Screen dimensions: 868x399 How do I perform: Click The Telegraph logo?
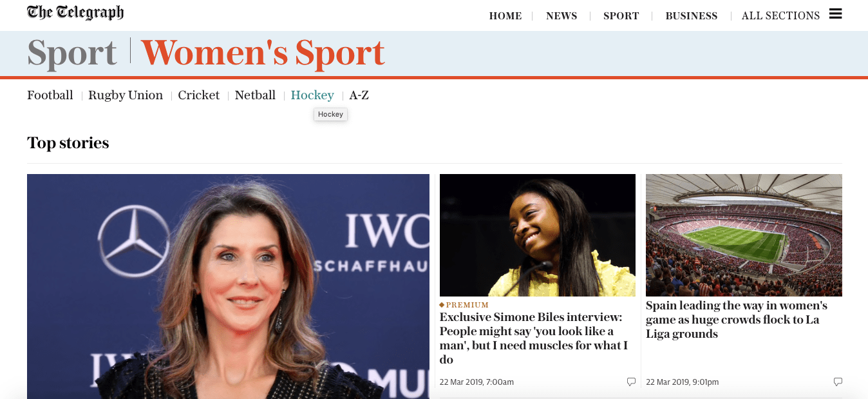75,13
